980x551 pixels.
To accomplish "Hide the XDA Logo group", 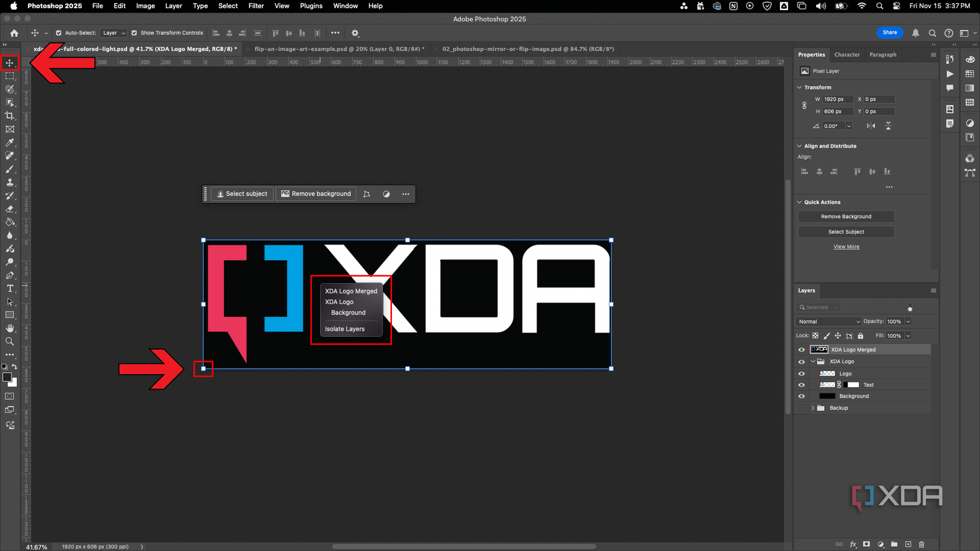I will point(801,362).
